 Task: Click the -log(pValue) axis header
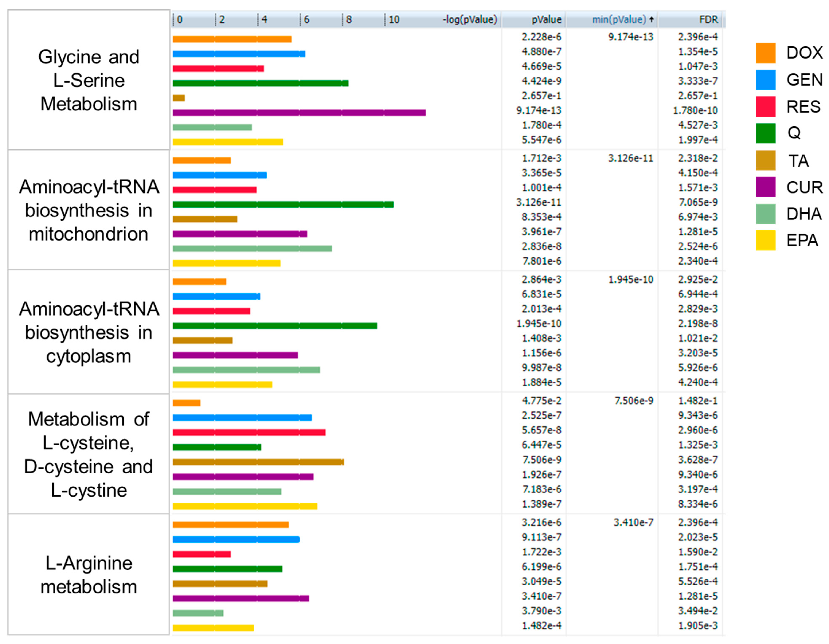click(x=470, y=19)
